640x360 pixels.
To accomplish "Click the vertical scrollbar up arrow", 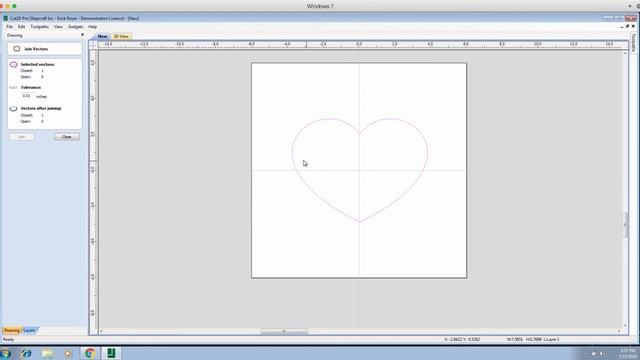I will [x=625, y=53].
